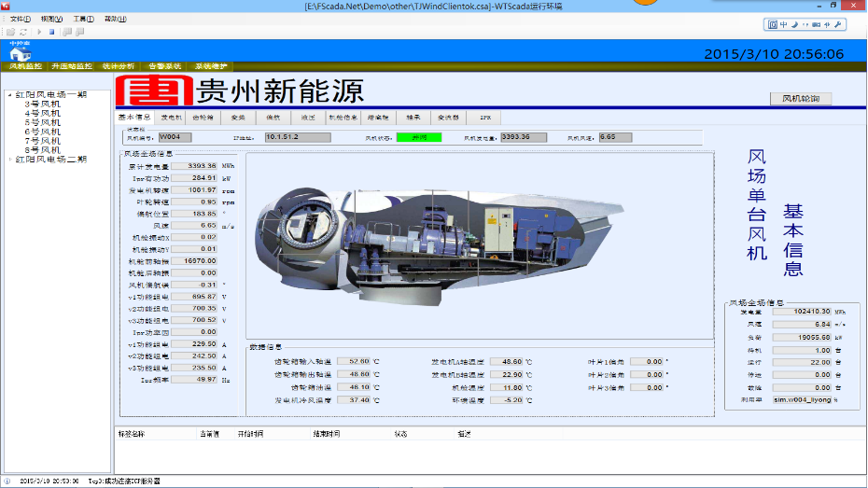The image size is (868, 488).
Task: Select the last tab next to 变流器
Action: coord(485,118)
